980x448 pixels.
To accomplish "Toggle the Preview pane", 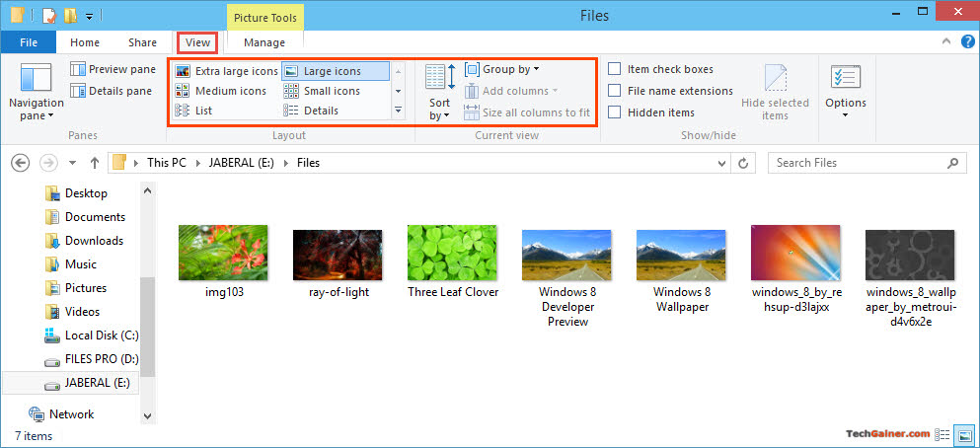I will tap(113, 69).
